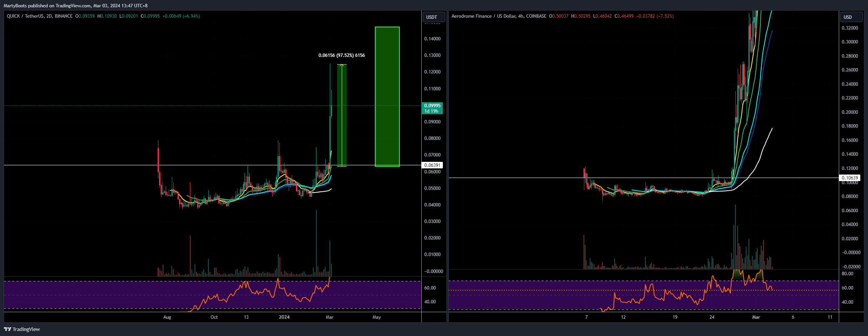868x336 pixels.
Task: Click 60.00 on the QUICK RSI axis
Action: click(430, 288)
